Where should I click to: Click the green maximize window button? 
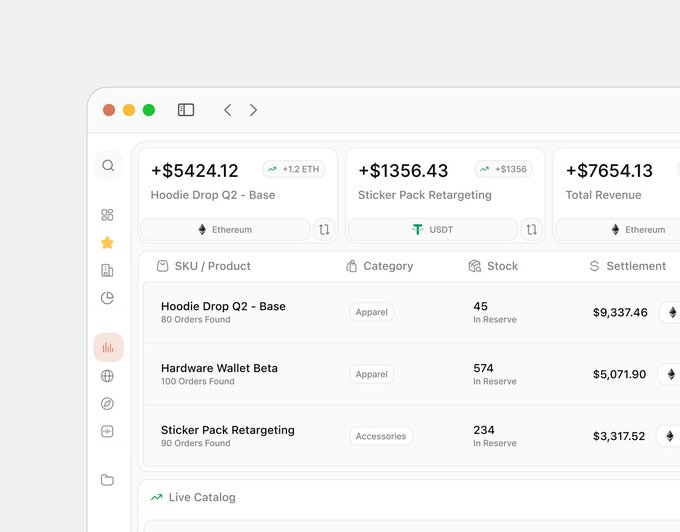pyautogui.click(x=149, y=110)
